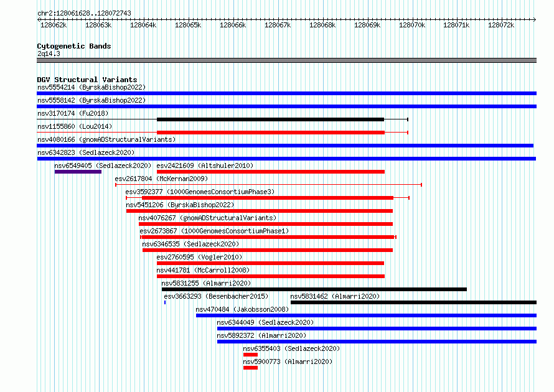Click the red bar of nsv1155860

coord(271,133)
